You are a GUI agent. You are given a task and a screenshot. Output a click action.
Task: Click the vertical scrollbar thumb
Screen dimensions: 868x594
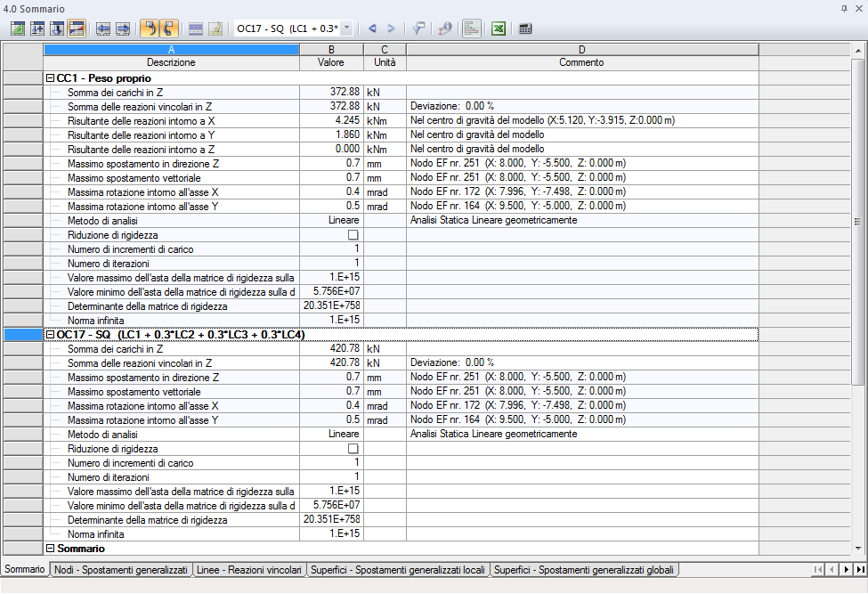858,222
